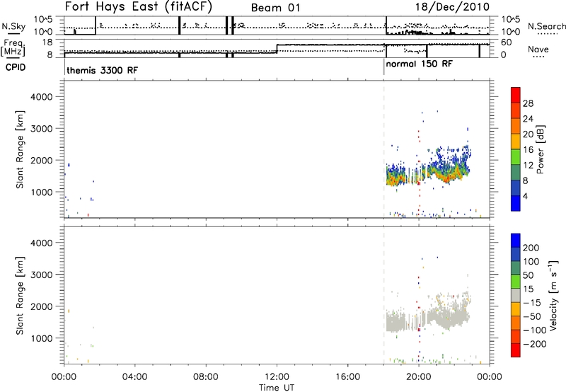Click the 'themis 3300 RF' program label
This screenshot has height=392, width=566.
(102, 70)
